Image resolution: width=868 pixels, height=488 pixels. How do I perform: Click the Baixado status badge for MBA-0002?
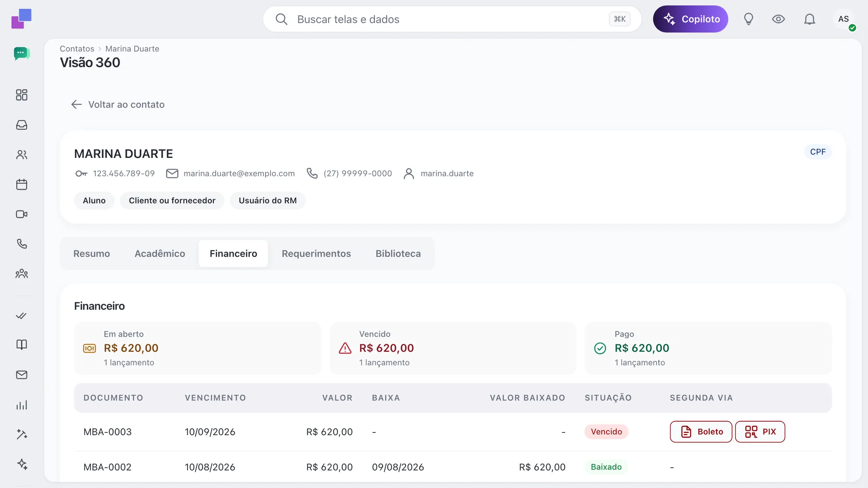point(606,467)
